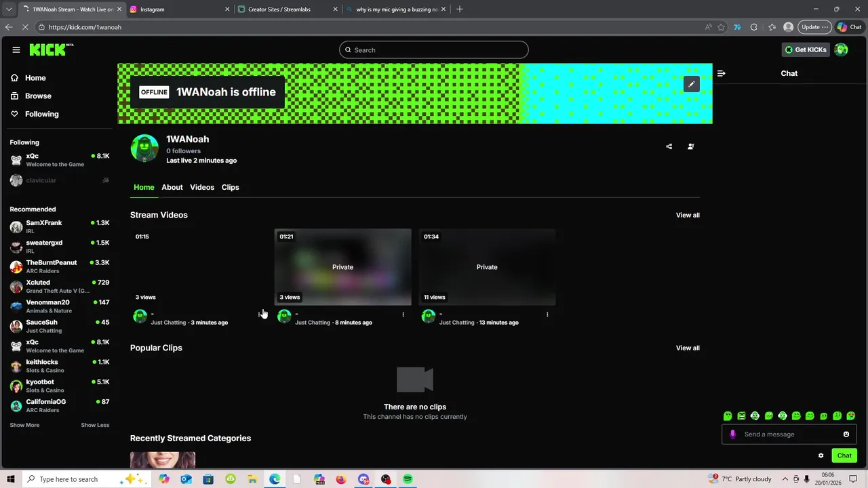Viewport: 868px width, 488px height.
Task: Open the offline clavicular followed channel
Action: click(60, 180)
